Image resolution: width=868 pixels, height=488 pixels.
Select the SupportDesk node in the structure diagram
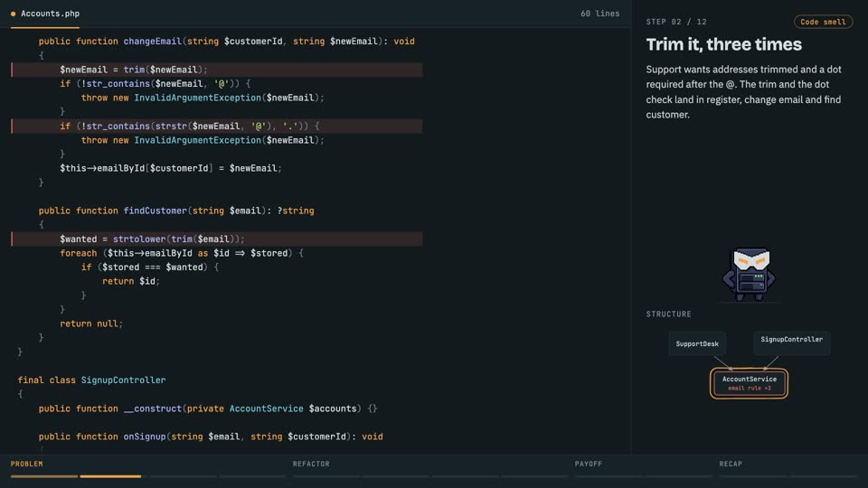click(x=697, y=343)
